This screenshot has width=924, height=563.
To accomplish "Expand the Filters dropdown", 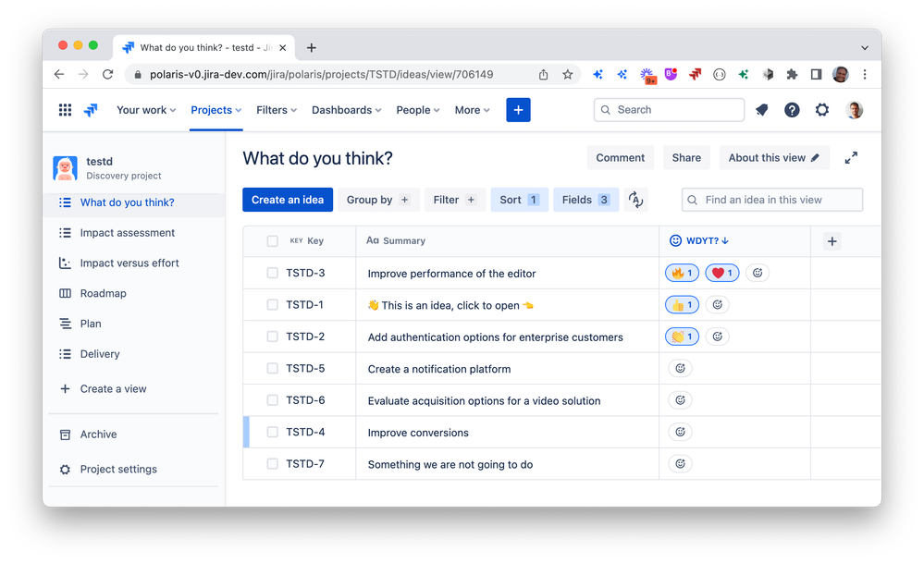I will pos(277,110).
